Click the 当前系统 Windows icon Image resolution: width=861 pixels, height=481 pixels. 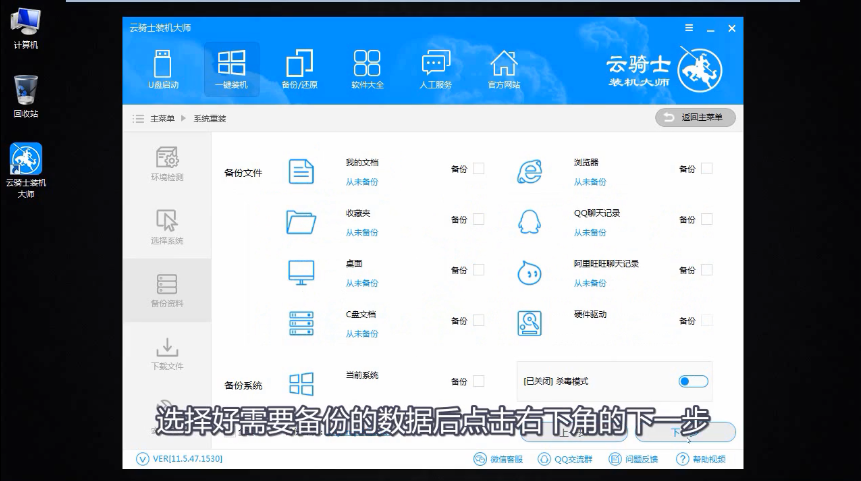click(301, 384)
